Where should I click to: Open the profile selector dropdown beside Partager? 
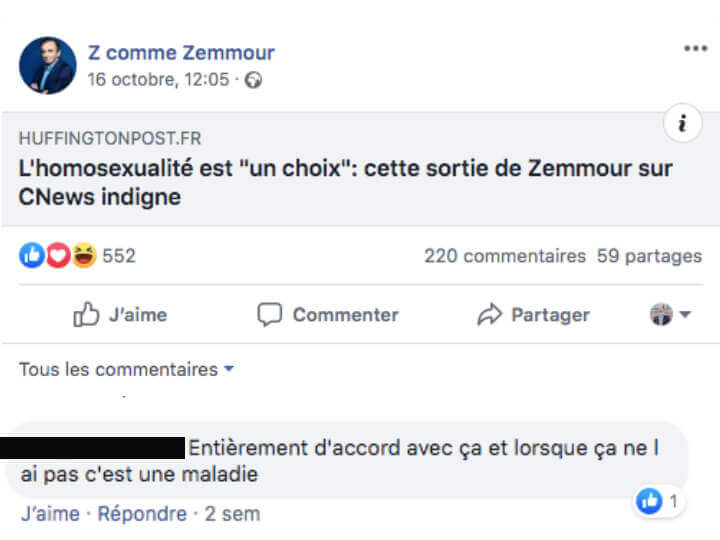click(670, 315)
